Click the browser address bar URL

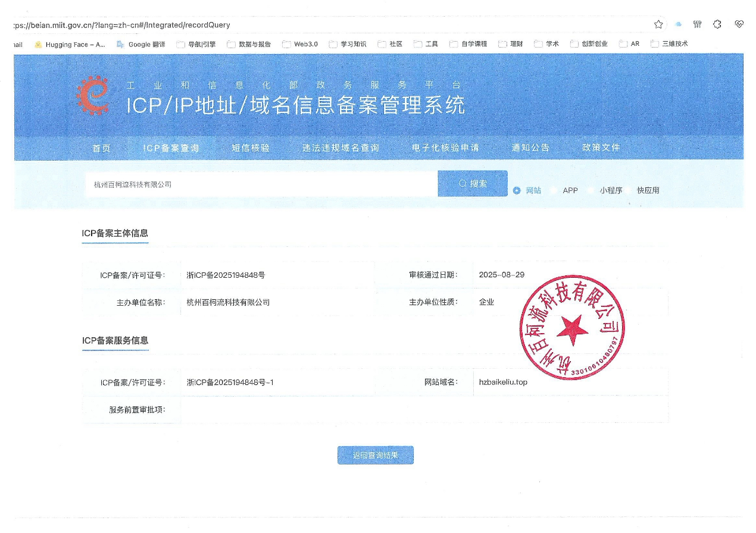coord(121,25)
